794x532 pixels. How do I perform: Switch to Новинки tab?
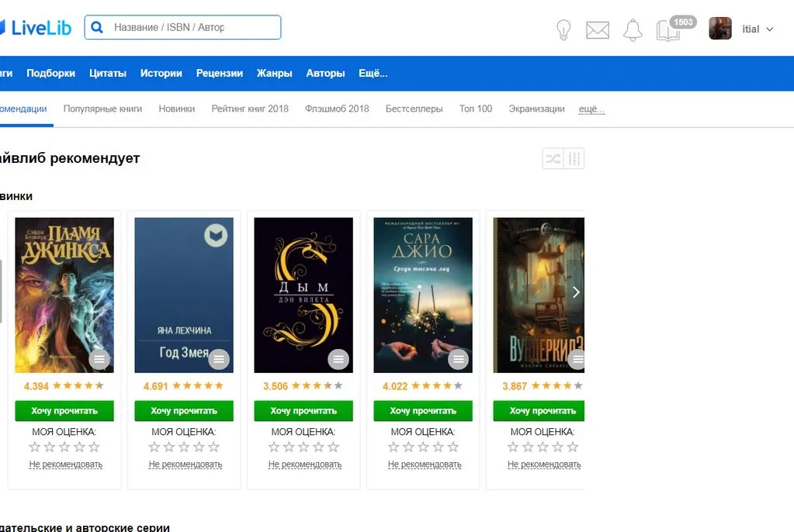pos(177,109)
